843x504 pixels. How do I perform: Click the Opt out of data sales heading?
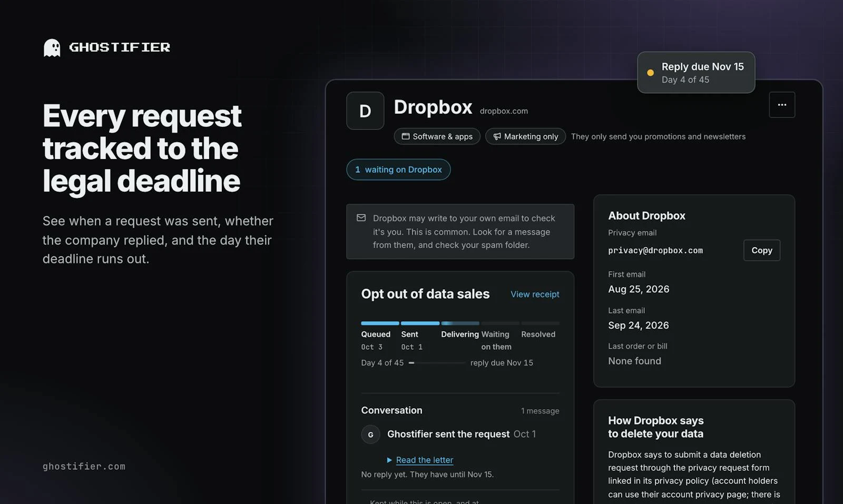point(425,294)
